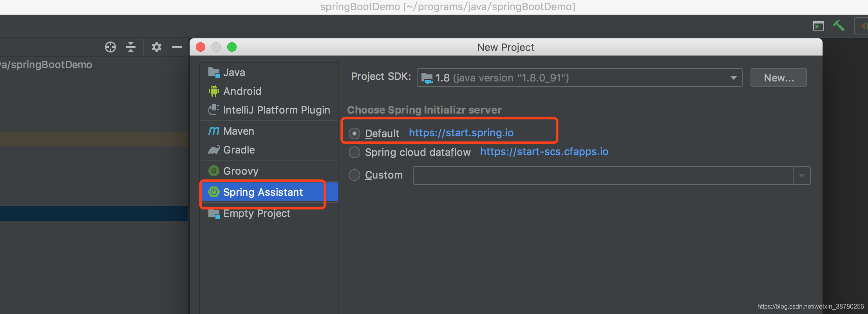
Task: Click the IntelliJ Platform Plugin icon
Action: point(214,110)
